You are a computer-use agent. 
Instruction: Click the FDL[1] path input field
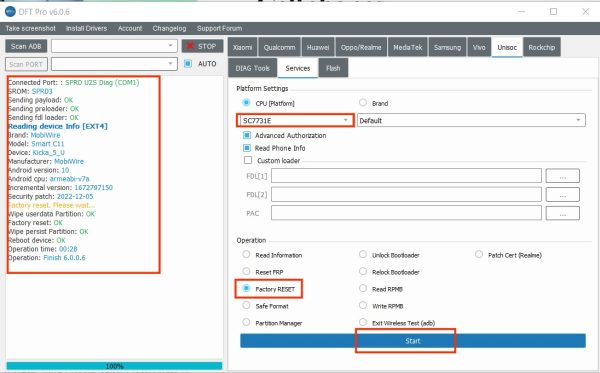point(406,176)
